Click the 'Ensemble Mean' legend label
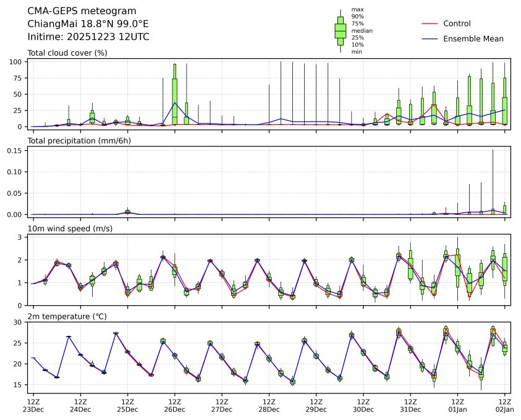521x420 pixels. pyautogui.click(x=473, y=39)
